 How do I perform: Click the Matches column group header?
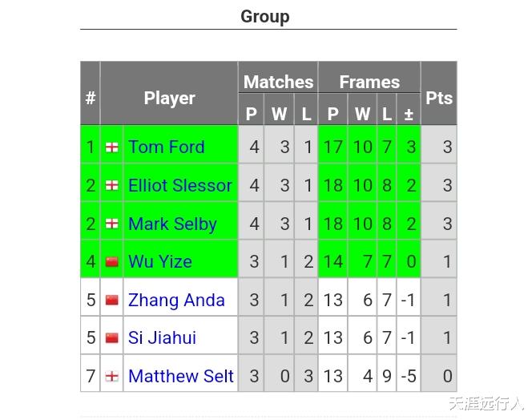click(x=278, y=82)
